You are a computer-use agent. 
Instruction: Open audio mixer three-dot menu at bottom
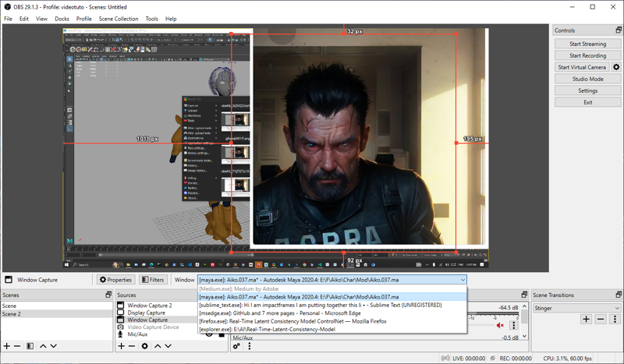250,346
